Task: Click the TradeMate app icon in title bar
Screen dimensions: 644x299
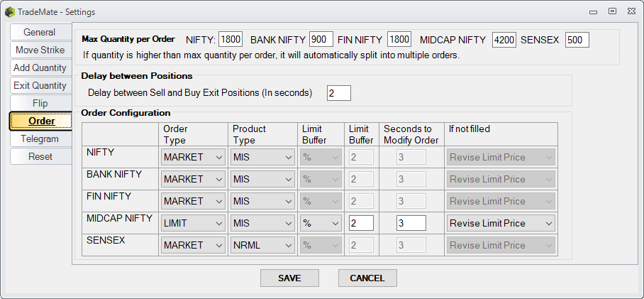Action: pos(9,12)
